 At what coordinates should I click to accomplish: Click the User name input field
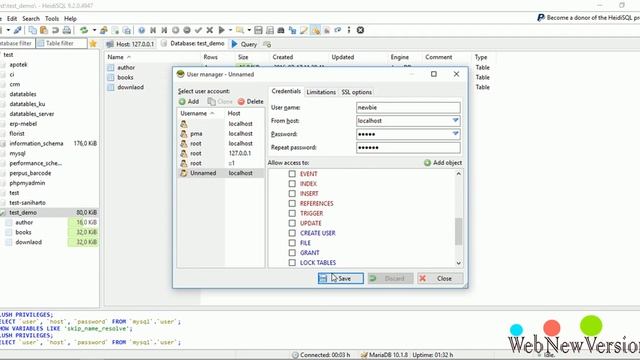(408, 108)
